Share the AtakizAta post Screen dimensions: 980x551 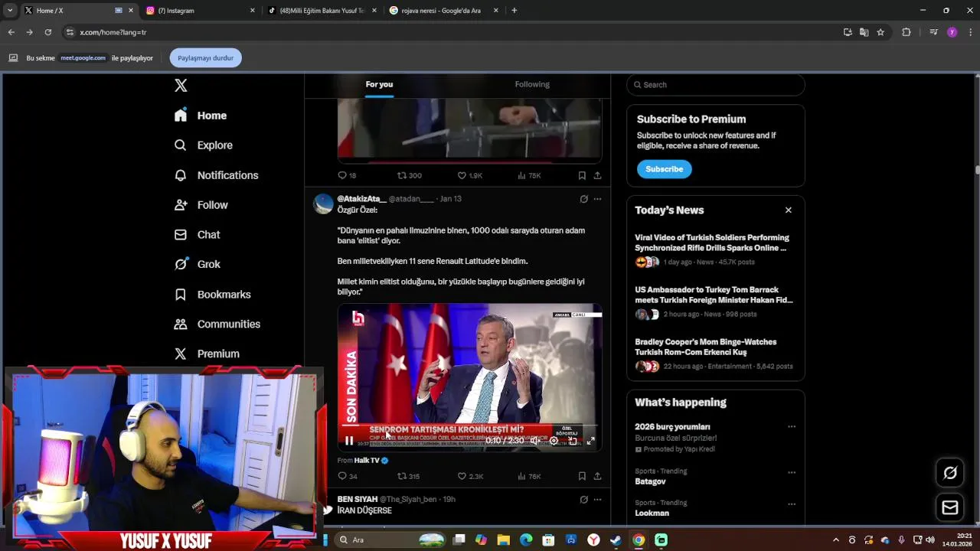(x=597, y=476)
